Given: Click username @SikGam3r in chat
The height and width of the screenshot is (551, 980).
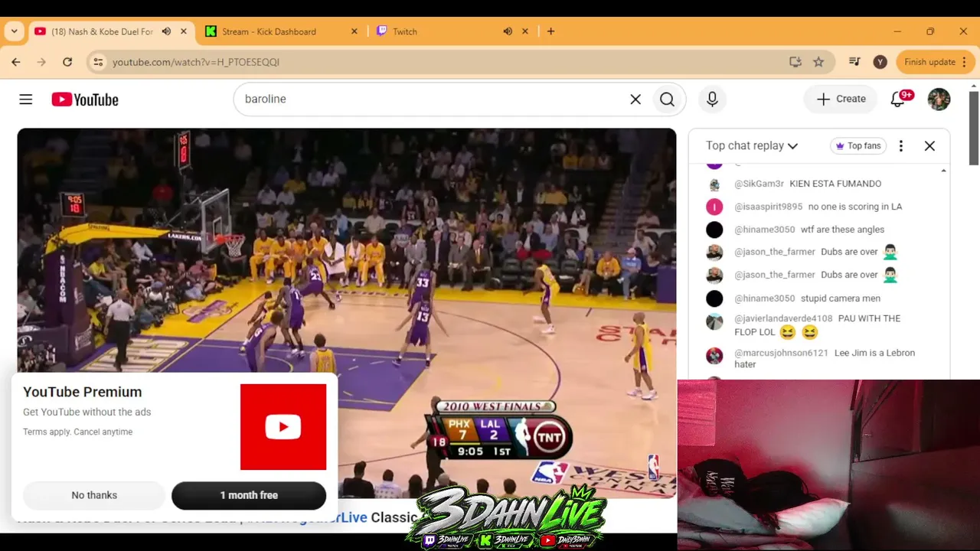Looking at the screenshot, I should [x=759, y=184].
